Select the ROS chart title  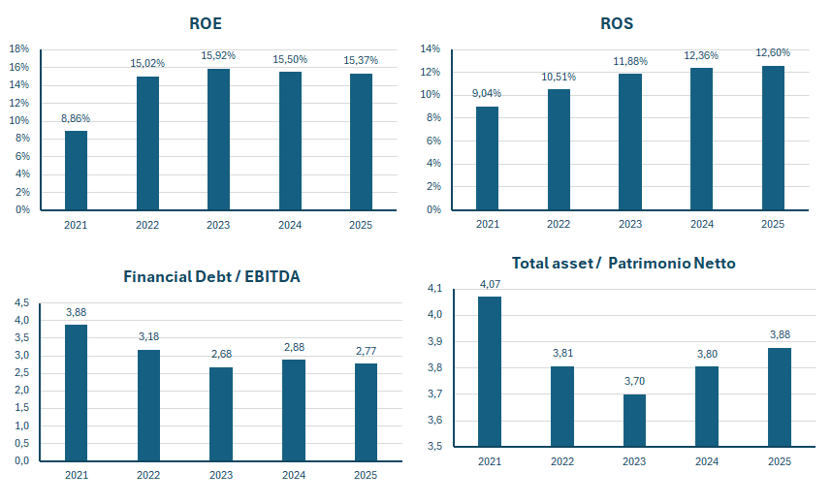coord(617,24)
